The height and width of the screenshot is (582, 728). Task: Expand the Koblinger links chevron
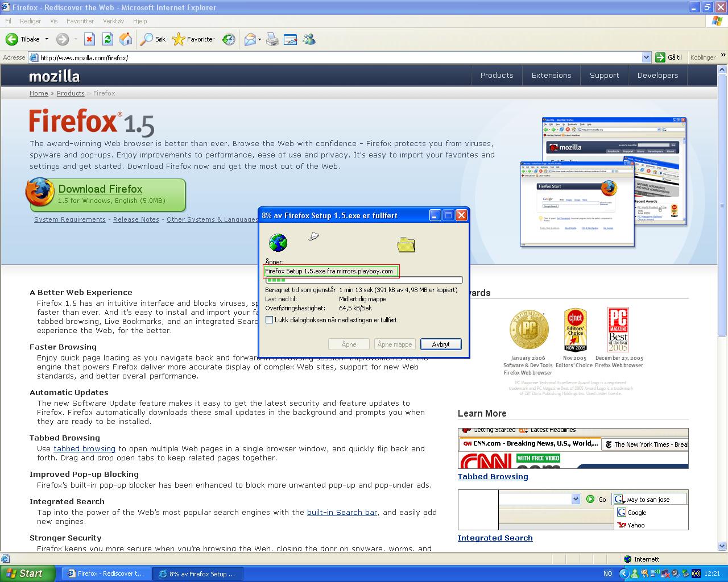tap(723, 56)
